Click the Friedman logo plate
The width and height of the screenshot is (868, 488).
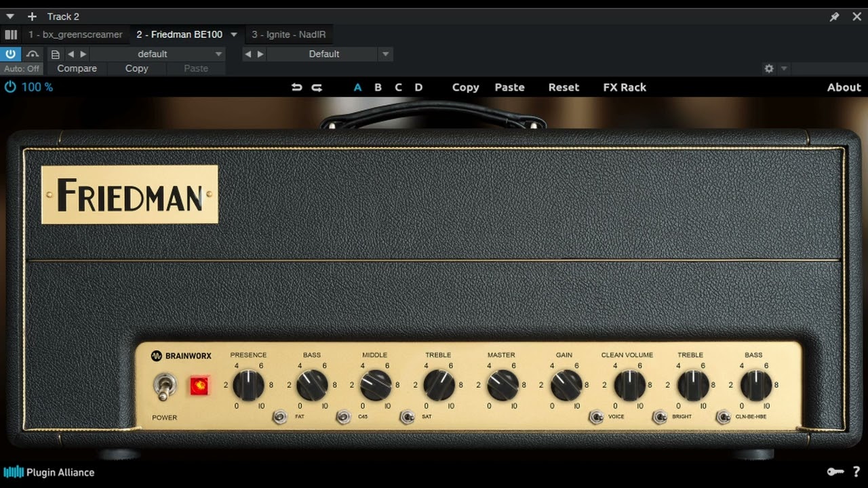point(130,195)
